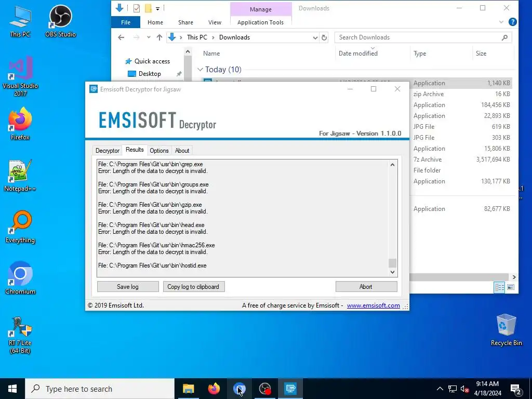This screenshot has width=532, height=399.
Task: Open RT 7 Lite (64-Bit) shortcut
Action: (20, 335)
